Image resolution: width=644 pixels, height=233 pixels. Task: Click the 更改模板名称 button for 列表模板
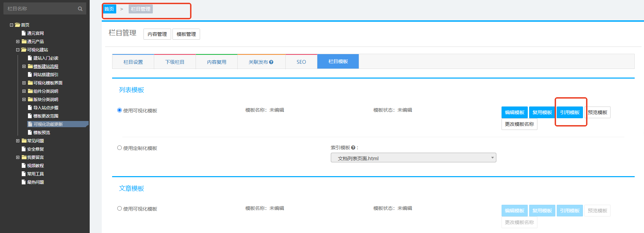(x=519, y=124)
